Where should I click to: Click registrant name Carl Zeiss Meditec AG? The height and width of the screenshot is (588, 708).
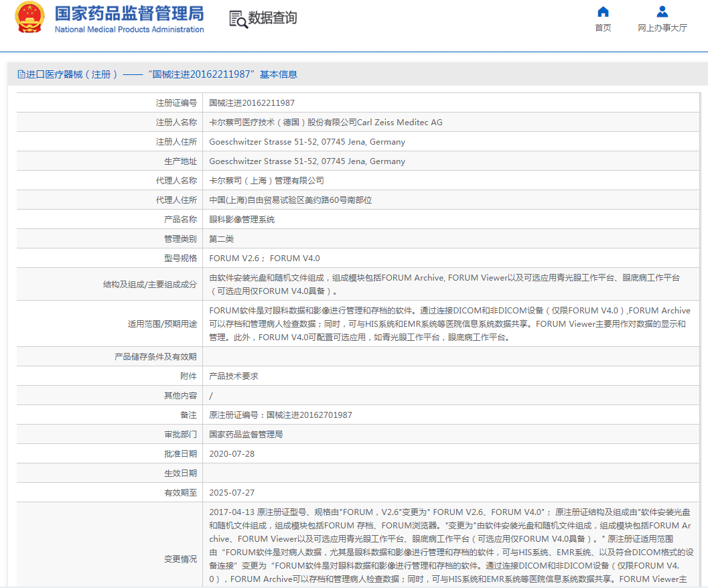pyautogui.click(x=326, y=123)
